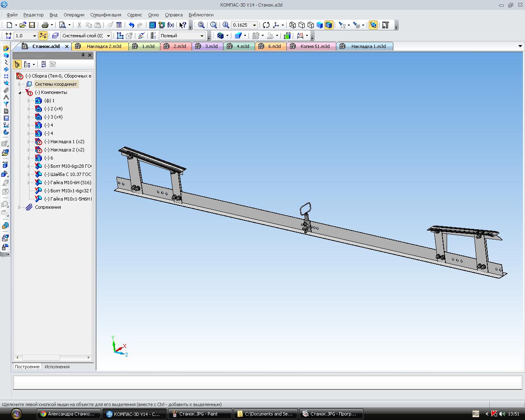Create a new document with the New icon

point(9,25)
